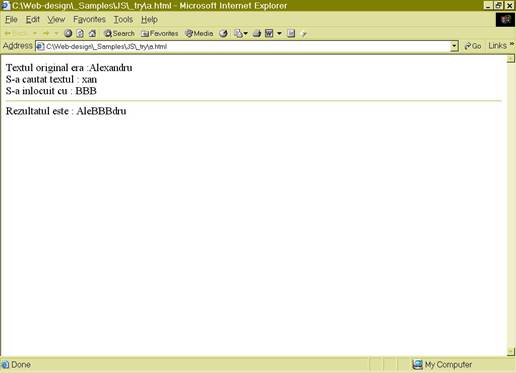The image size is (516, 373).
Task: Open the Media pane
Action: click(x=199, y=33)
